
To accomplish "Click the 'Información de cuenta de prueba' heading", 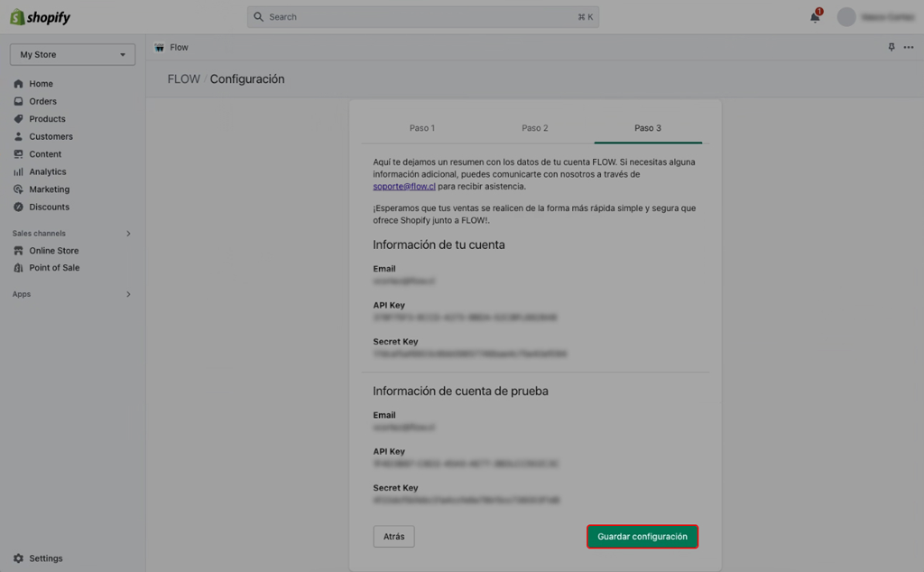I will pos(461,392).
